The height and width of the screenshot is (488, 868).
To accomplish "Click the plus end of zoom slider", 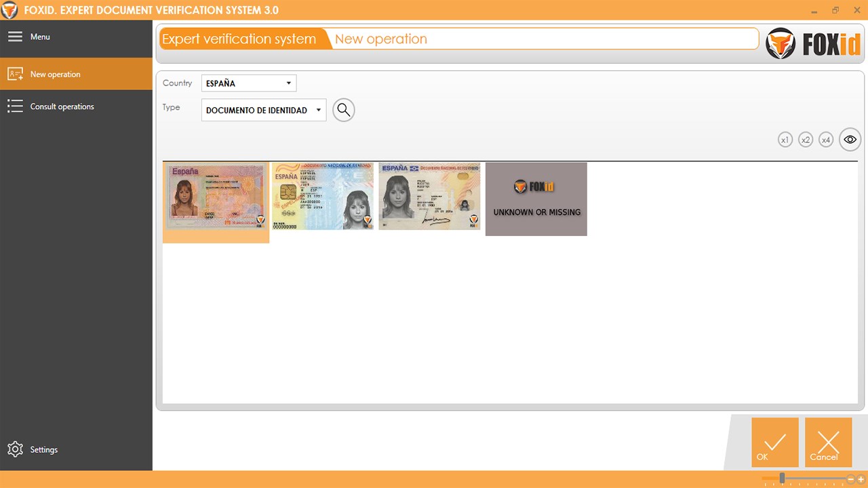I will coord(861,479).
